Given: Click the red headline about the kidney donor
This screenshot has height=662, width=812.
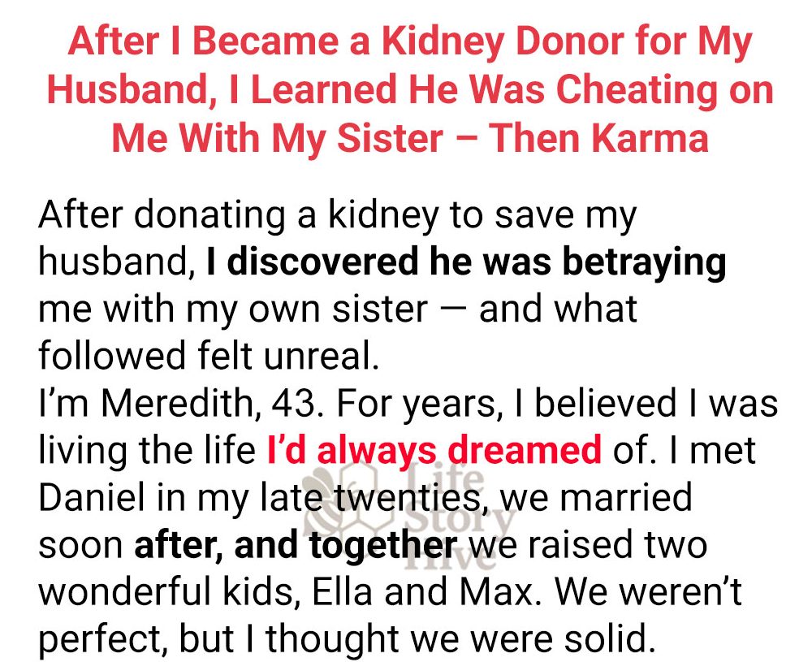Looking at the screenshot, I should pyautogui.click(x=409, y=90).
